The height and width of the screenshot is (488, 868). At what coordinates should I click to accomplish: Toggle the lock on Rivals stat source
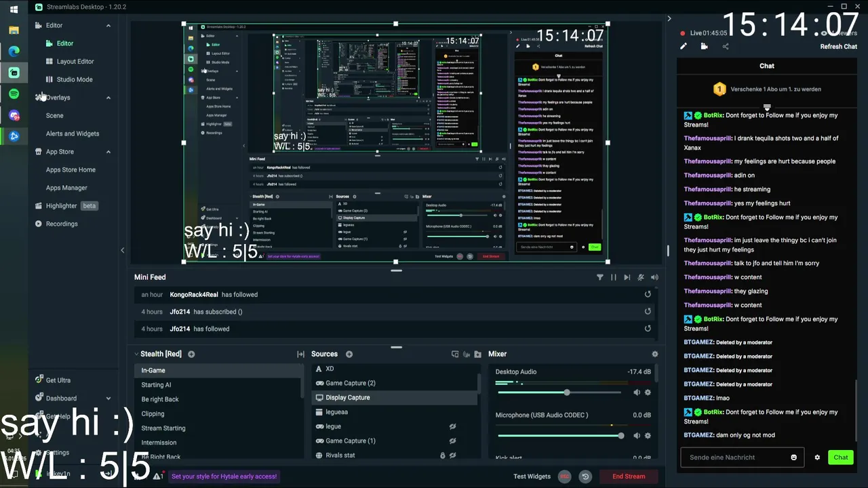(x=443, y=455)
